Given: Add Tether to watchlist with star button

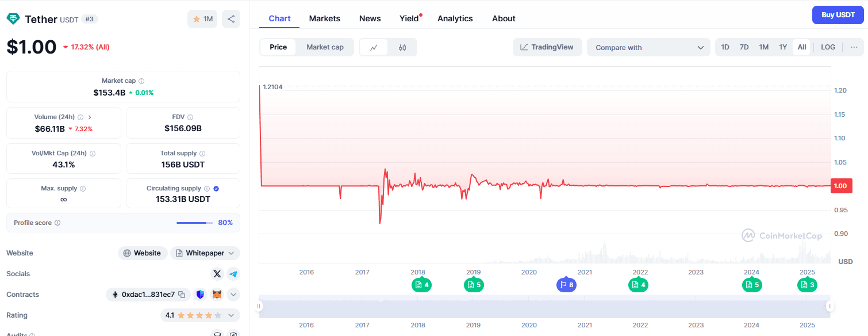Looking at the screenshot, I should (202, 19).
